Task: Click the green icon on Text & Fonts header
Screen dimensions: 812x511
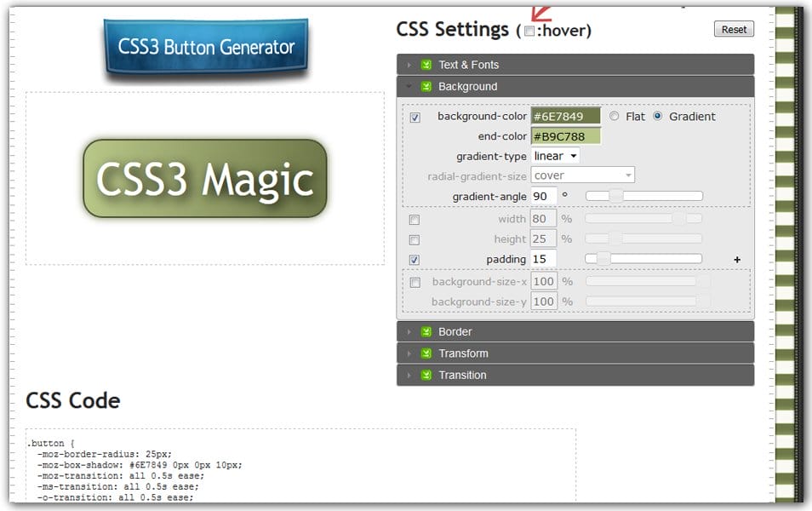Action: pos(427,64)
